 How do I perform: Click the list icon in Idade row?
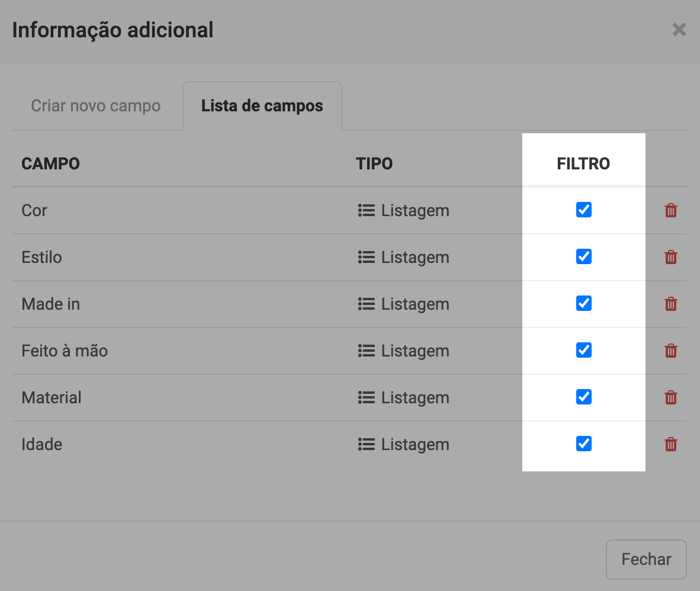pyautogui.click(x=367, y=444)
